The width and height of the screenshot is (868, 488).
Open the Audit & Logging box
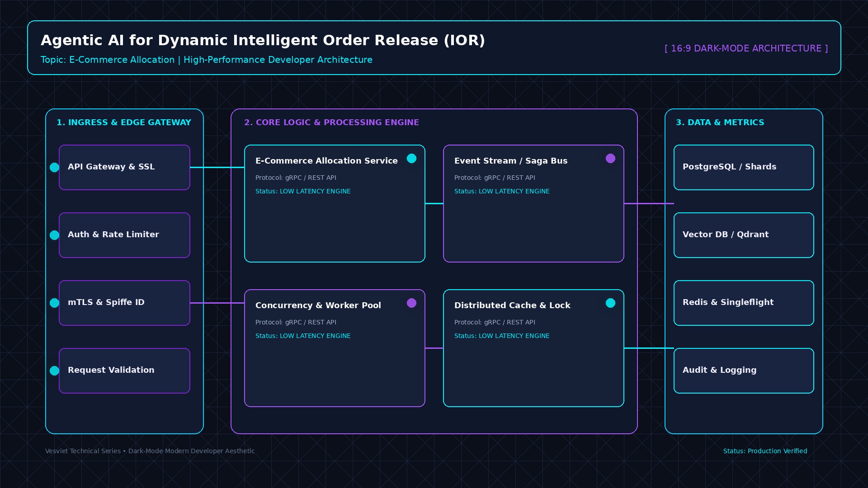(x=744, y=371)
